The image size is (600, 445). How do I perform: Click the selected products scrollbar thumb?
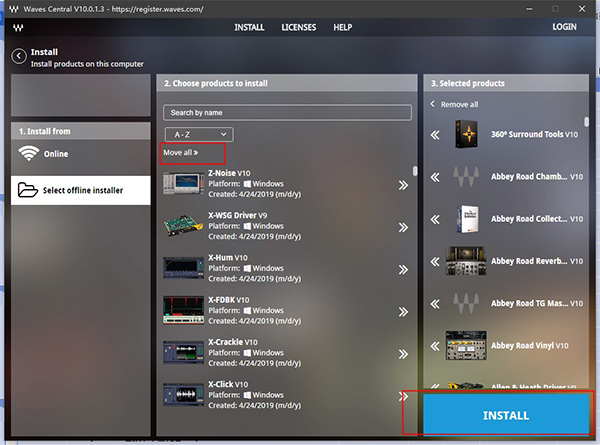[586, 122]
